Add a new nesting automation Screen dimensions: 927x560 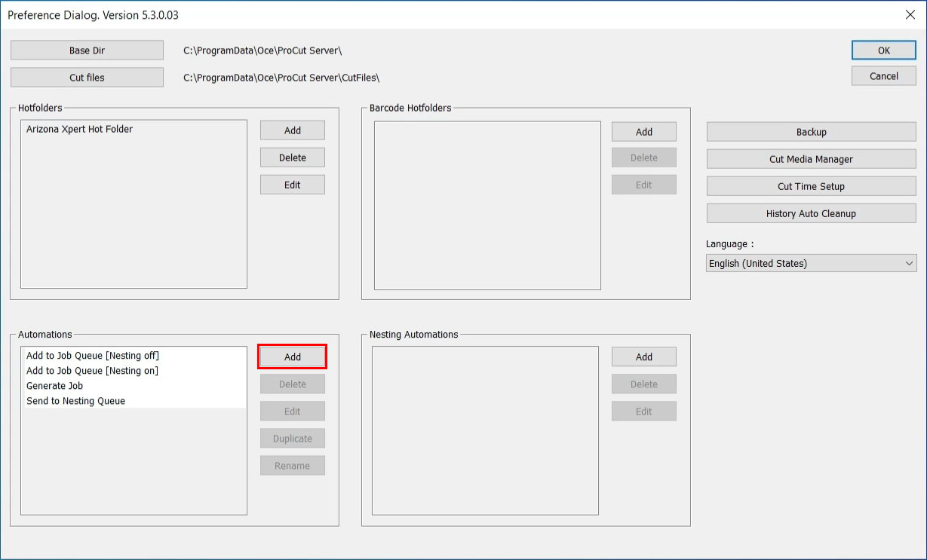(x=643, y=357)
